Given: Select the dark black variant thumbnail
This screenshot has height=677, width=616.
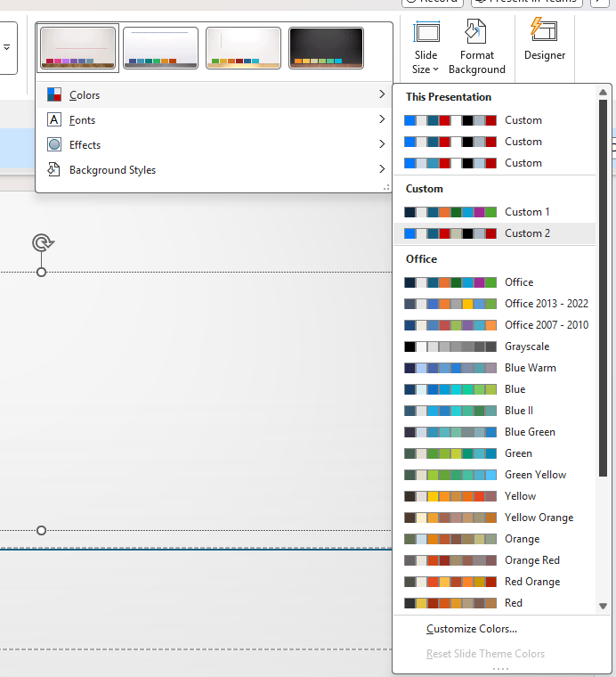Looking at the screenshot, I should [x=326, y=48].
